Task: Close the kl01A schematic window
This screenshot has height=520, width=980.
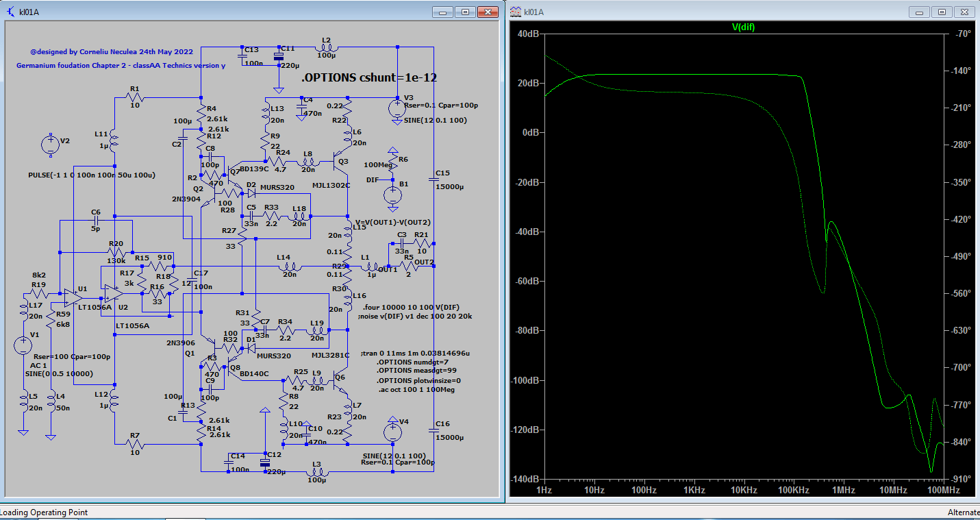Action: (x=488, y=12)
